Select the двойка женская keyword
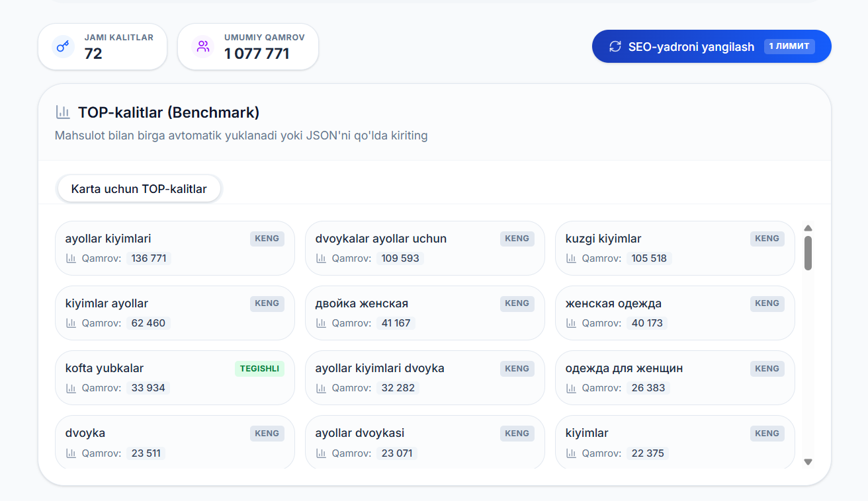 [x=425, y=313]
